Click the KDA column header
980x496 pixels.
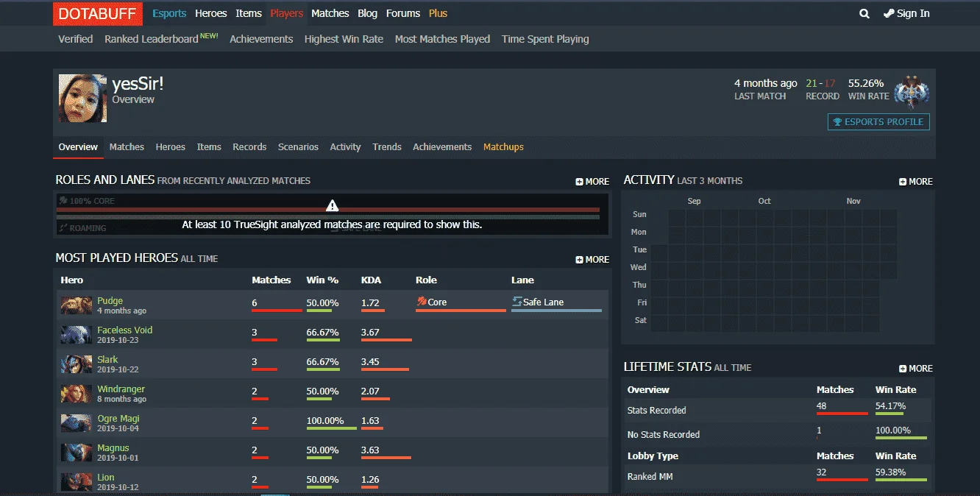(371, 280)
